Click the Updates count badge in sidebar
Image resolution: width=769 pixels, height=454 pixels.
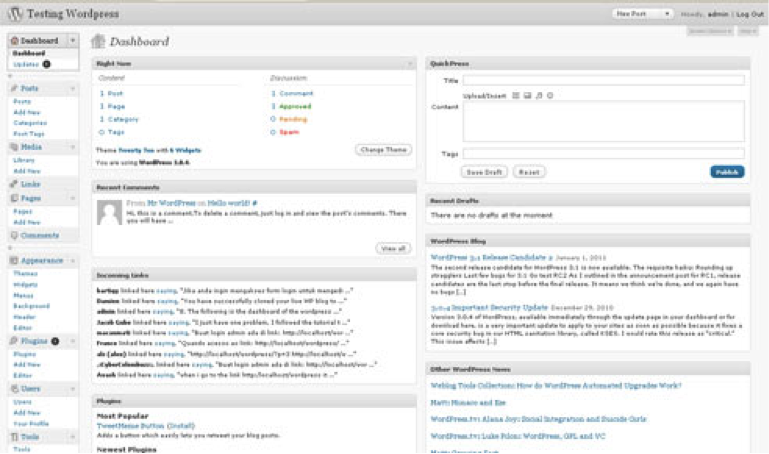47,64
